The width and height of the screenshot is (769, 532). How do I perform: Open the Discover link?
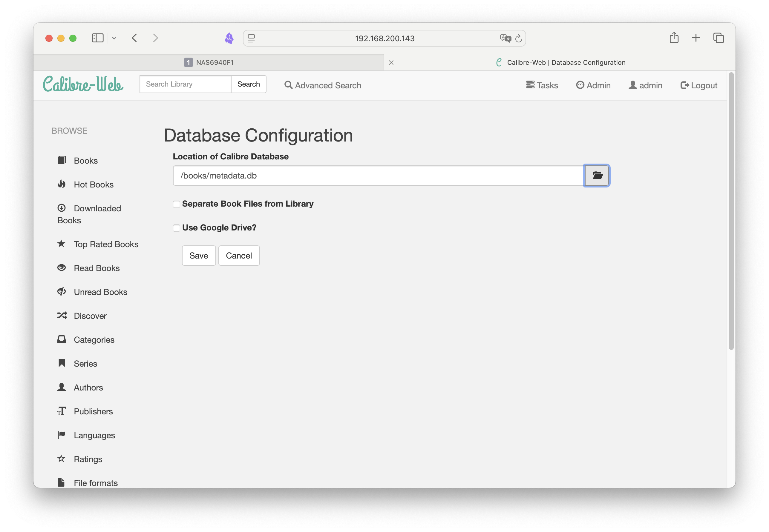point(90,316)
